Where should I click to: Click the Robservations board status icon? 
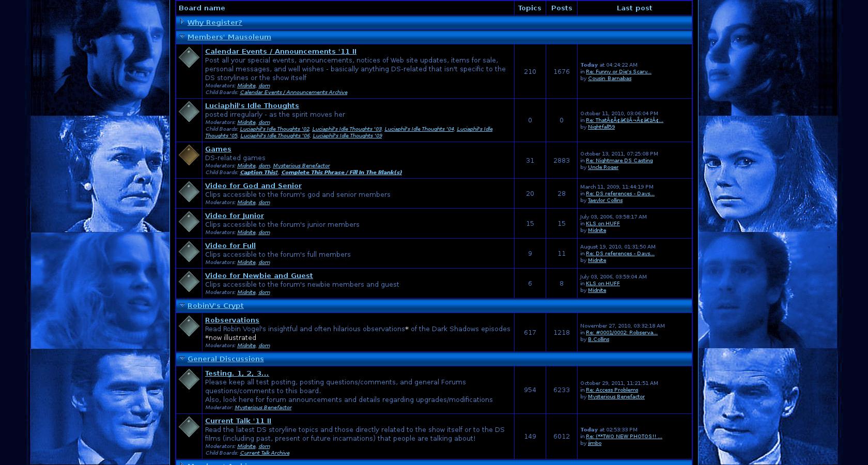[x=189, y=326]
